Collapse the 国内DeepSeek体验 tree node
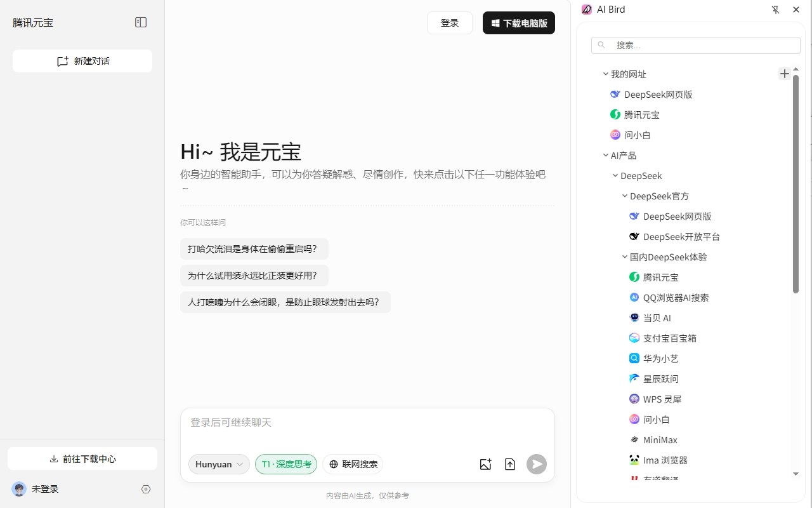The width and height of the screenshot is (812, 508). pos(624,257)
